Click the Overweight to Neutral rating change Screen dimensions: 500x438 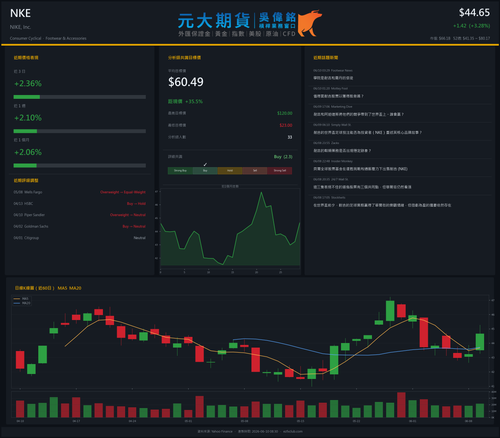click(x=128, y=215)
